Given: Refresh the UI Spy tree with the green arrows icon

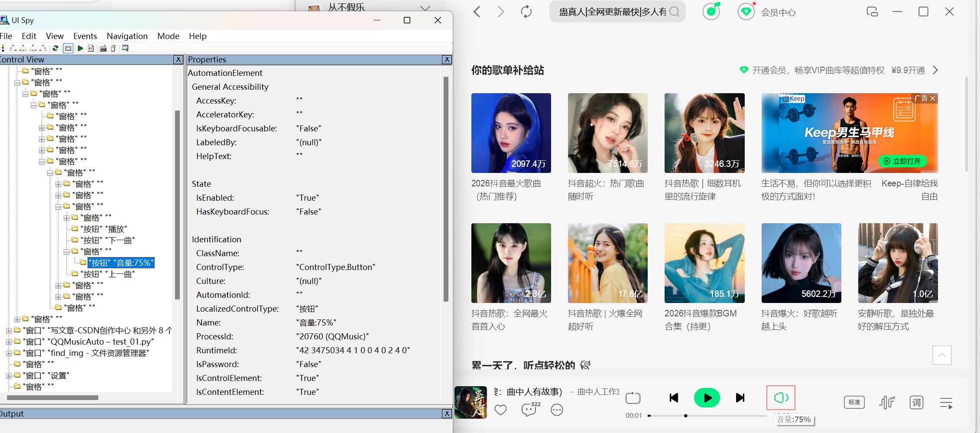Looking at the screenshot, I should [55, 48].
